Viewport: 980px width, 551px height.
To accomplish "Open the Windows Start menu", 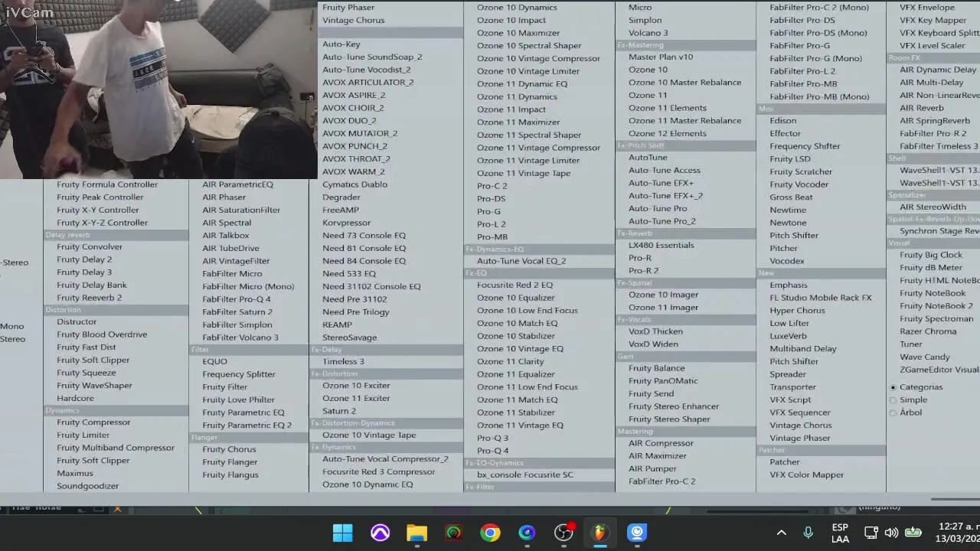I will tap(343, 533).
